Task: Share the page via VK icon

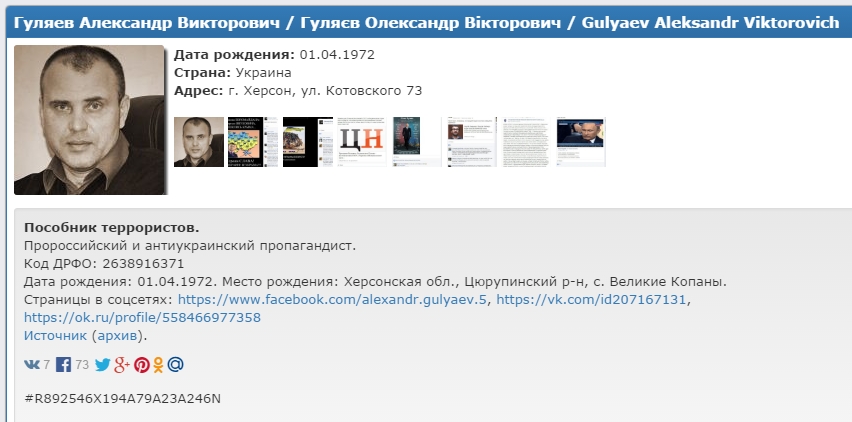Action: coord(32,365)
